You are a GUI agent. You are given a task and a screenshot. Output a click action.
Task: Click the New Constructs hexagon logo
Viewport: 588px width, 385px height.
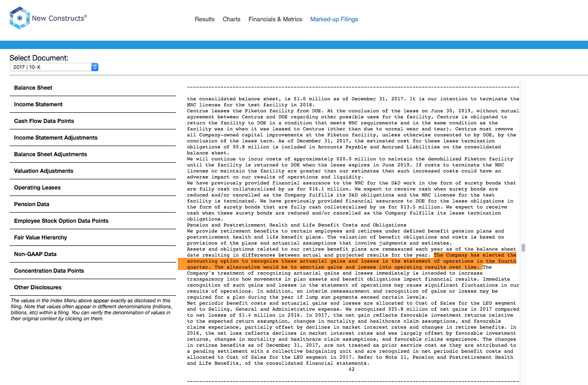tap(20, 18)
